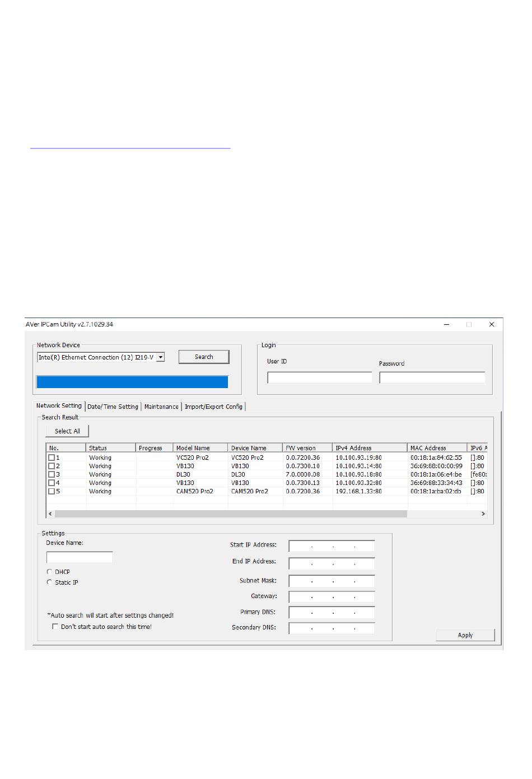Image resolution: width=532 pixels, height=779 pixels.
Task: Click the right arrow of the horizontal scrollbar
Action: pyautogui.click(x=483, y=514)
